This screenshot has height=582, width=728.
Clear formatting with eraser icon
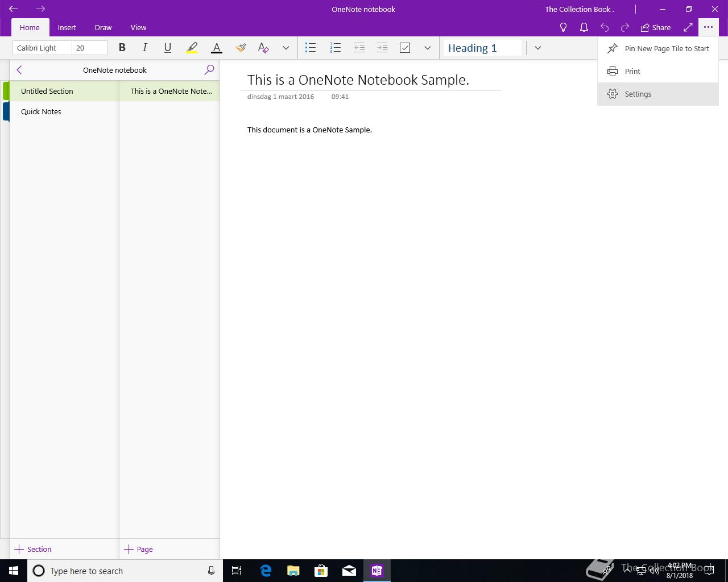[x=263, y=48]
